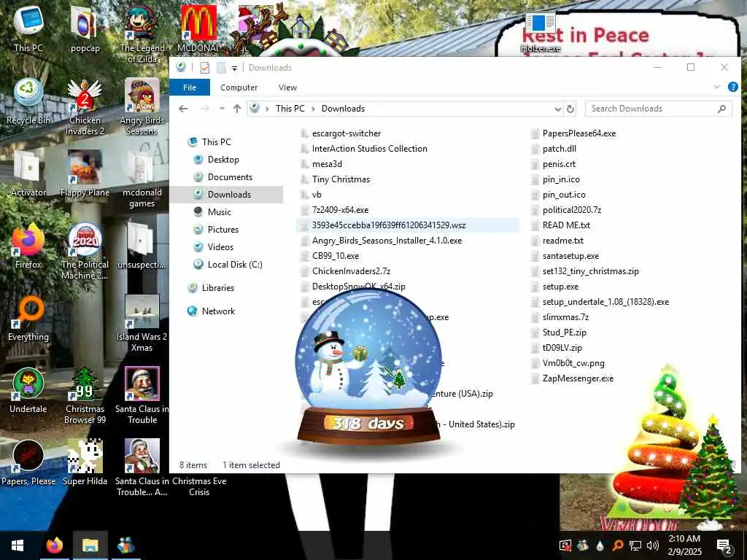Click the Holzer.exe desktop icon
The height and width of the screenshot is (560, 747).
pos(541,32)
